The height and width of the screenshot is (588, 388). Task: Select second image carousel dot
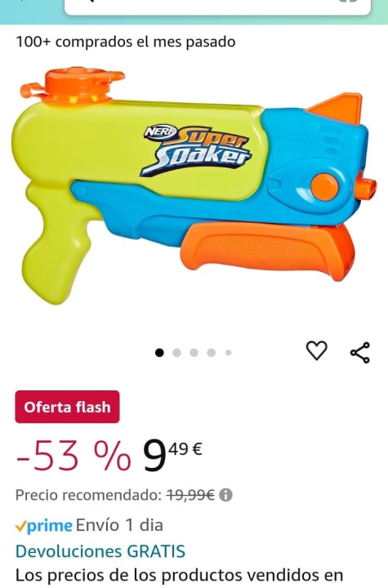[176, 353]
